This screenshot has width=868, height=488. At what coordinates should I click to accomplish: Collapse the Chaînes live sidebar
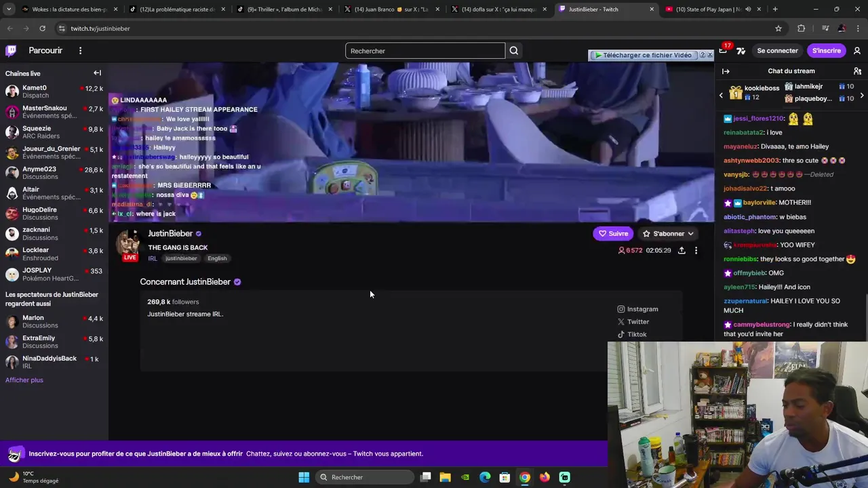(x=97, y=73)
